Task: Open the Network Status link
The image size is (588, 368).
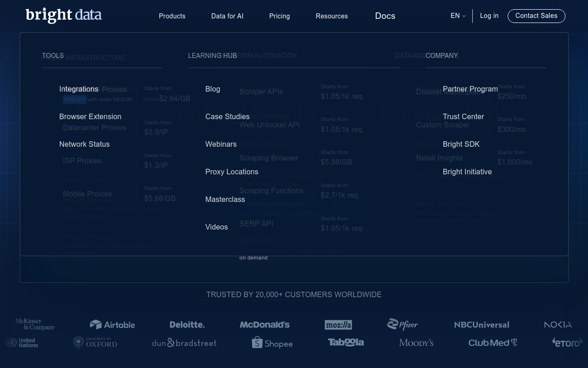Action: point(85,144)
